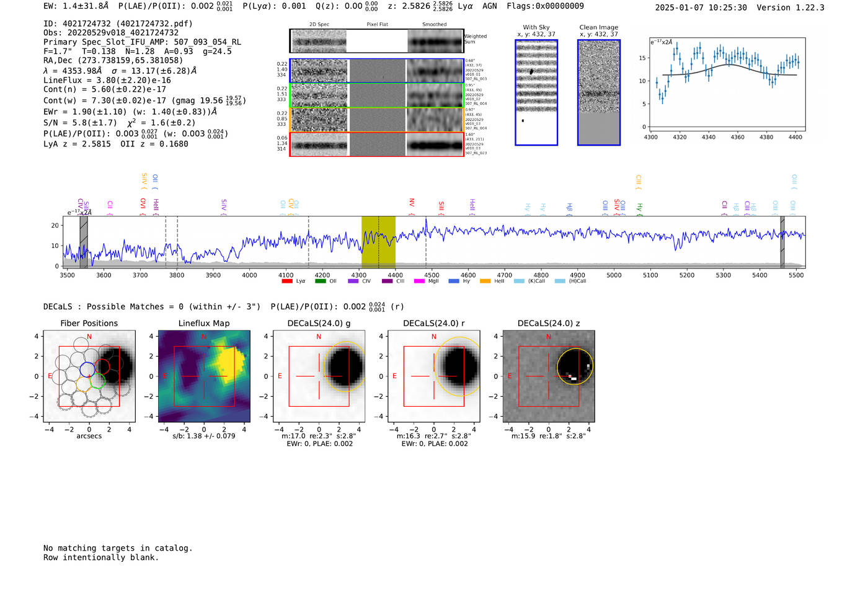Click the With Sky image panel
Viewport: 868px width, 591px height.
click(x=536, y=92)
